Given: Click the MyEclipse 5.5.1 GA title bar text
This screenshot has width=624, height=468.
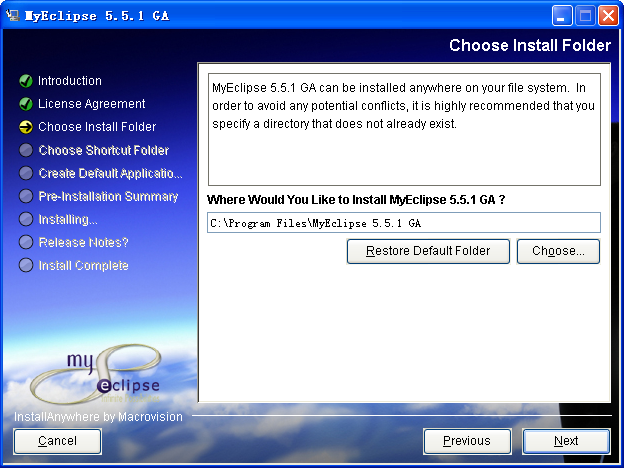Looking at the screenshot, I should tap(97, 16).
